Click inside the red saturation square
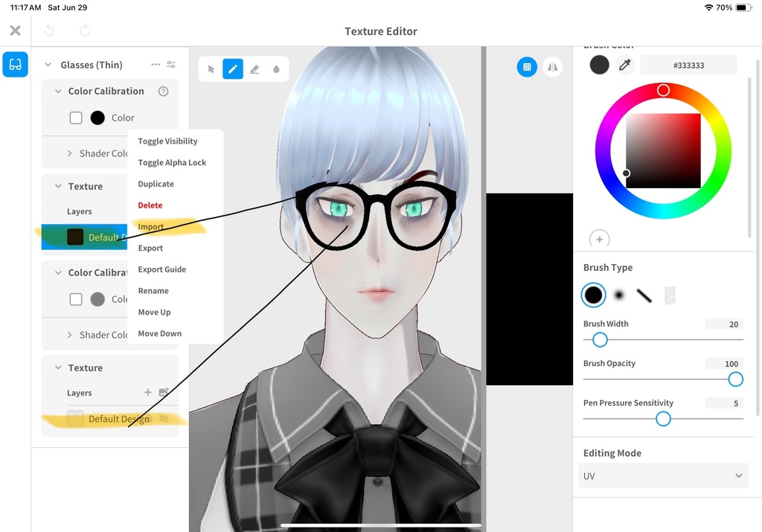This screenshot has width=762, height=532. point(663,150)
